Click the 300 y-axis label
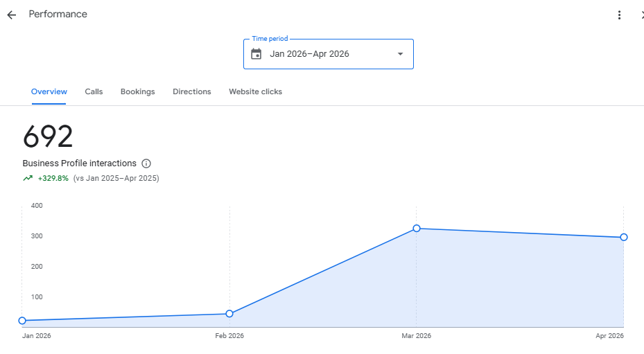The height and width of the screenshot is (354, 644). tap(37, 236)
